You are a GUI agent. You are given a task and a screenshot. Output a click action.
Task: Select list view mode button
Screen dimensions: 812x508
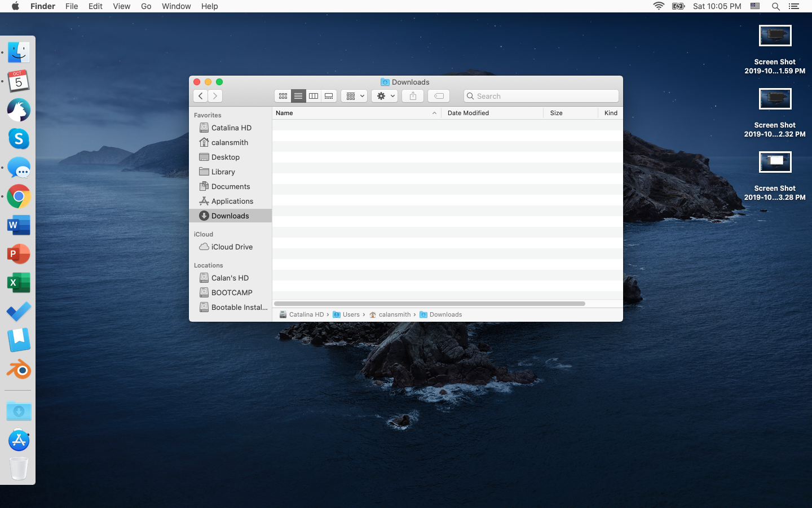(x=298, y=96)
